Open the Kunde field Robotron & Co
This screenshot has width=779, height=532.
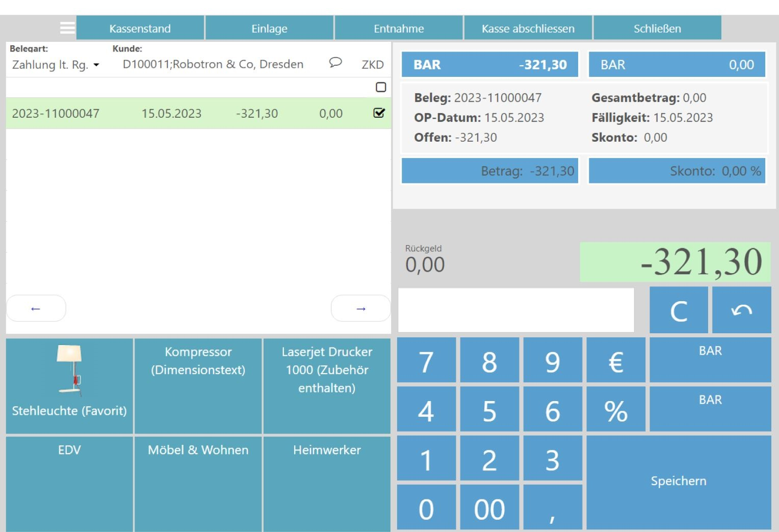[213, 64]
